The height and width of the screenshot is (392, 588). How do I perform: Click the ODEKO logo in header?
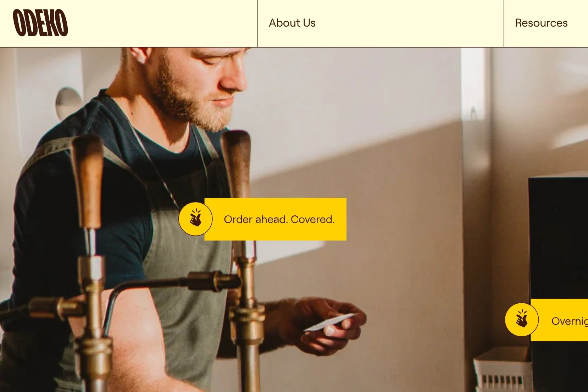[x=40, y=23]
